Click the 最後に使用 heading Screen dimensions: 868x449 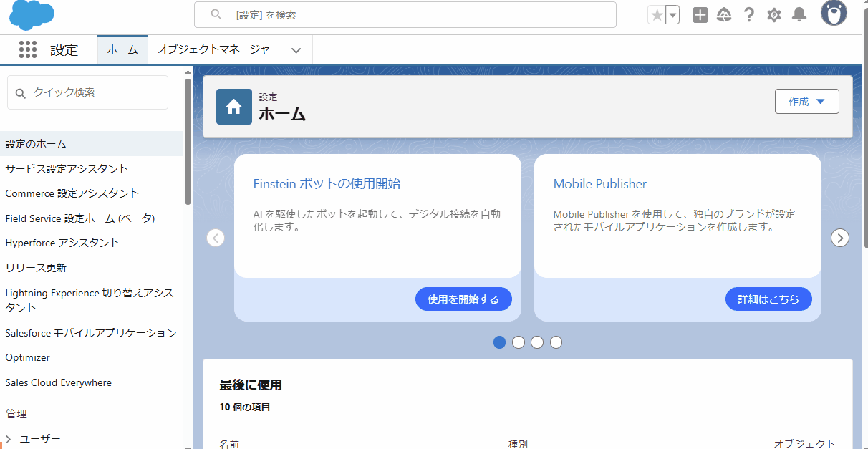click(x=251, y=385)
